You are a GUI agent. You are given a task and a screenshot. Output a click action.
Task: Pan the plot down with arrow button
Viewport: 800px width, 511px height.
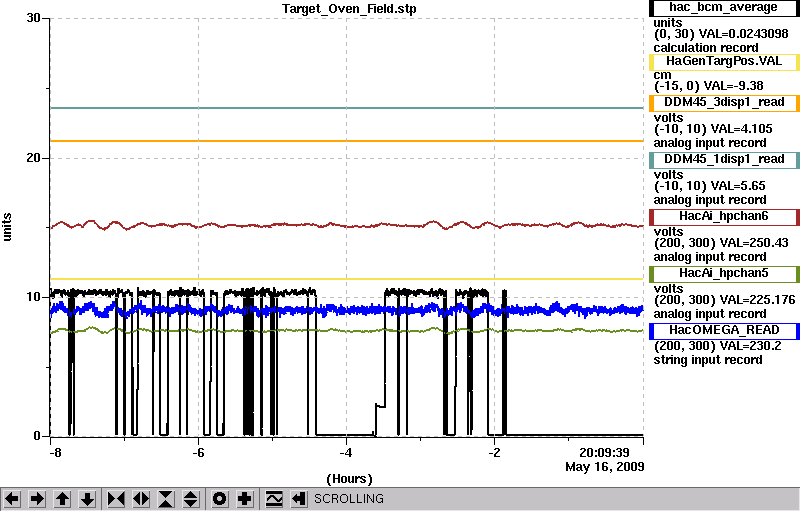87,499
